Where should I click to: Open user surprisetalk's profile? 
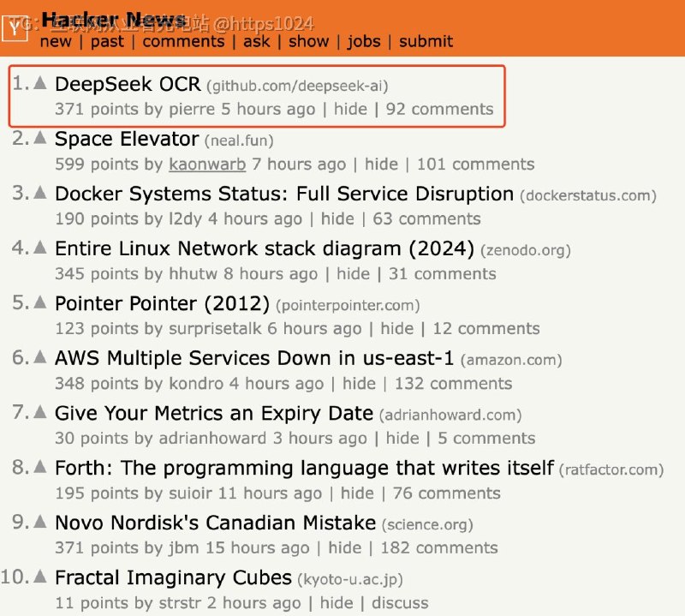pyautogui.click(x=215, y=329)
